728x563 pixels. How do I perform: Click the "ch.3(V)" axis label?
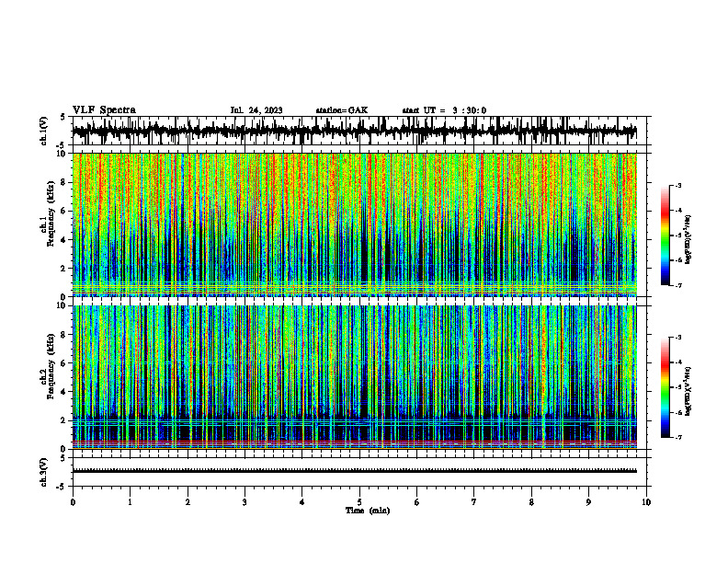click(x=44, y=472)
